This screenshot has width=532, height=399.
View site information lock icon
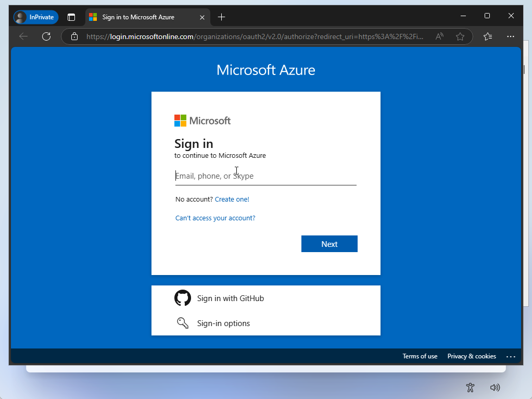(74, 36)
